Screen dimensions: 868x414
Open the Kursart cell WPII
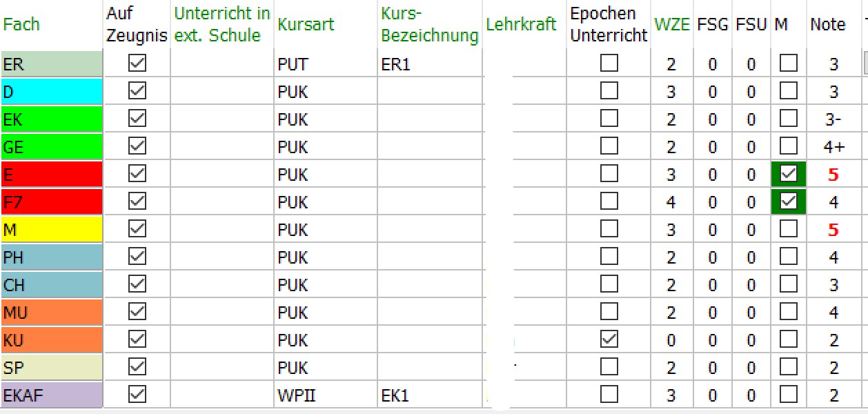[325, 395]
